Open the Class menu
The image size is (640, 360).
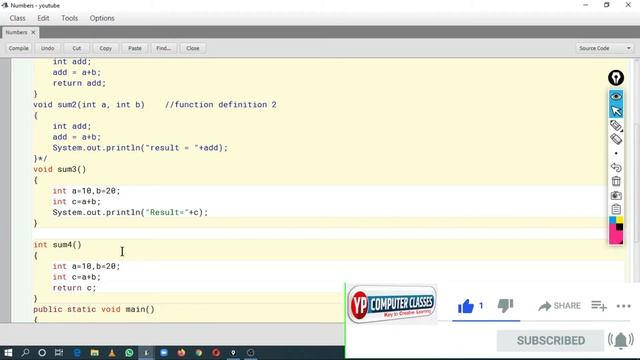tap(18, 18)
